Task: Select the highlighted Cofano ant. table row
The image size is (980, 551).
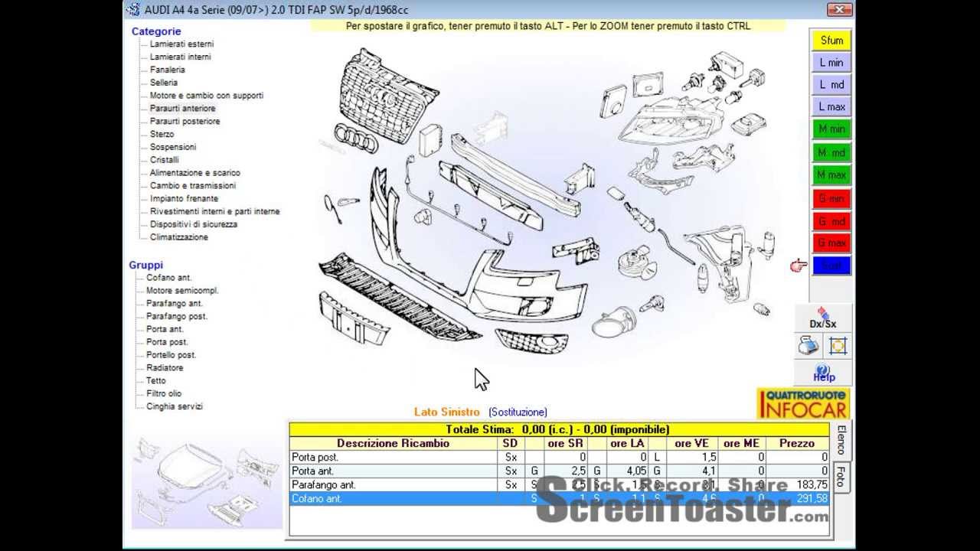Action: pos(558,498)
